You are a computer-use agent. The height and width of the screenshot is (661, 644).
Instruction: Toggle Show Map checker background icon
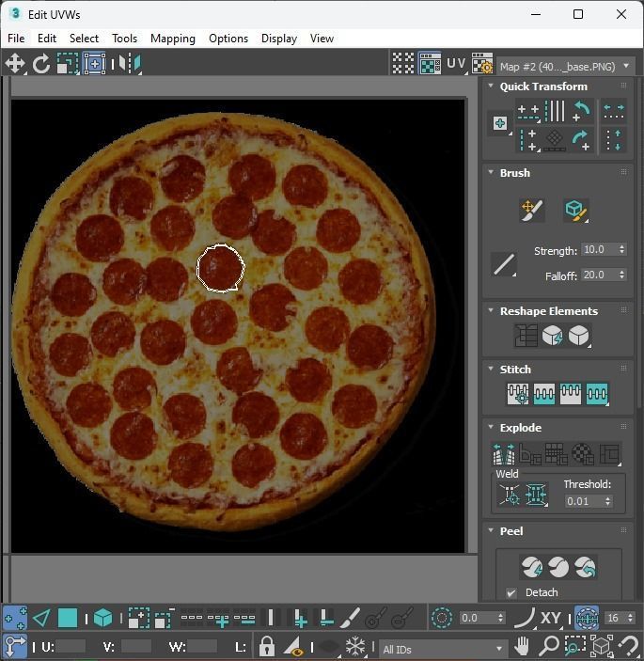pyautogui.click(x=430, y=64)
